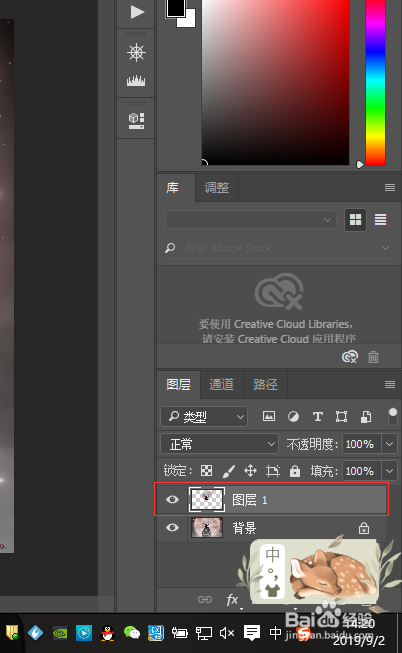Open WeChat icon in taskbar tray
402x653 pixels.
(x=132, y=633)
